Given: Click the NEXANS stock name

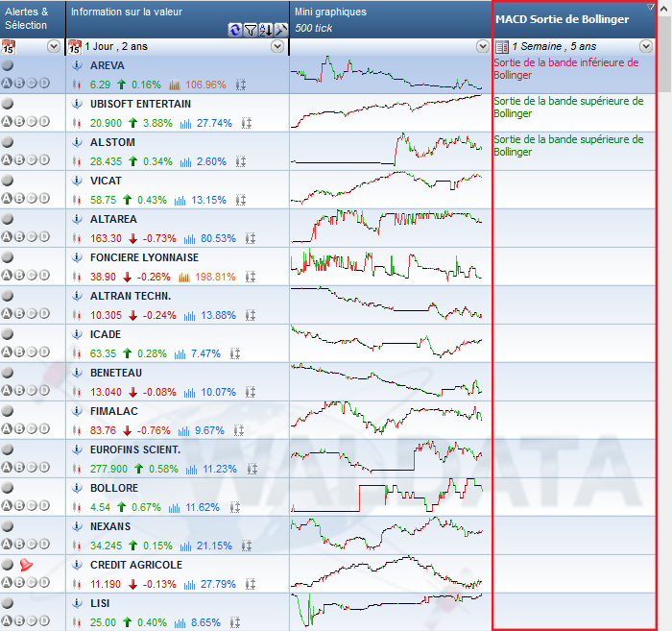Looking at the screenshot, I should [110, 526].
